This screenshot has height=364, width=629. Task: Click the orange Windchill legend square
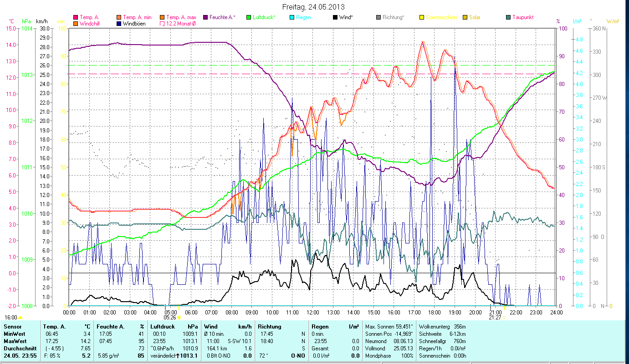[x=76, y=24]
